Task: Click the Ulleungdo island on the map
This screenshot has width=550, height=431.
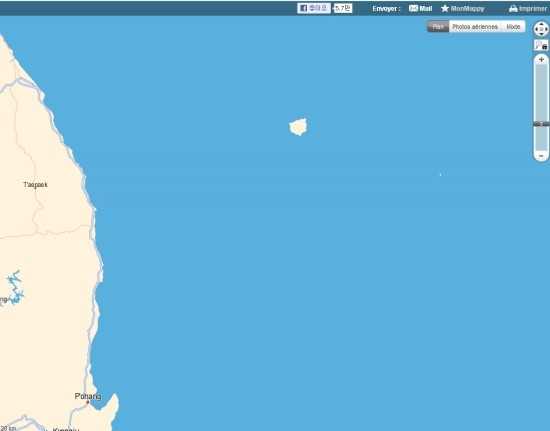Action: 298,127
